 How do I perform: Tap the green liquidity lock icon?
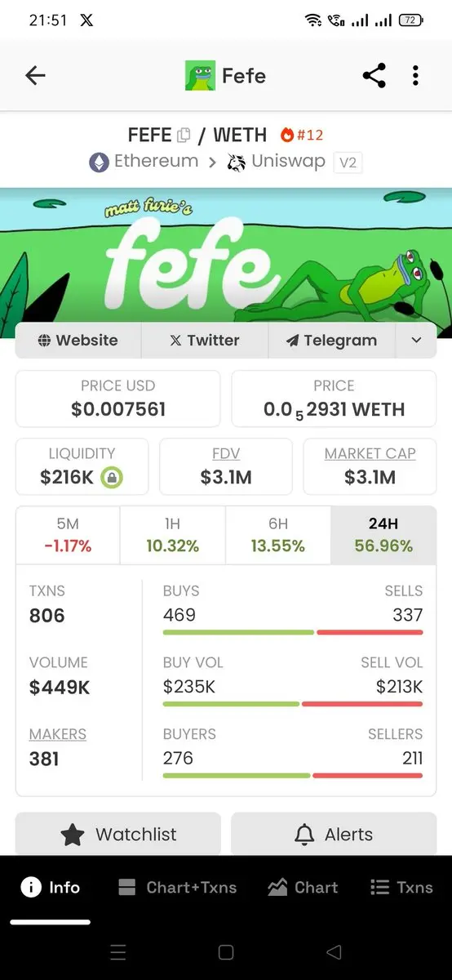click(112, 478)
